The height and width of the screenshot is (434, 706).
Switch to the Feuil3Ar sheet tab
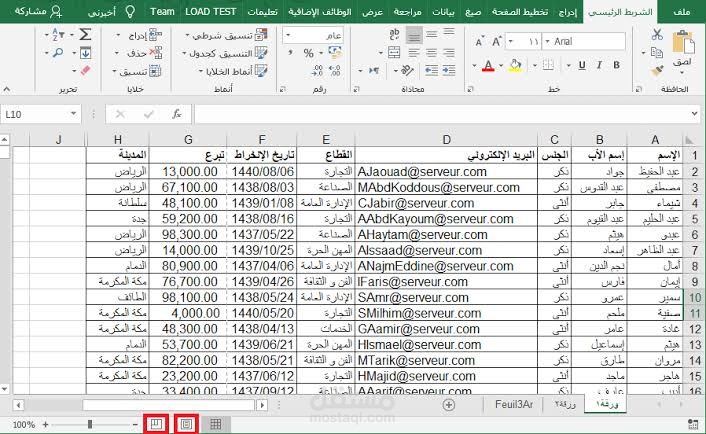click(x=514, y=404)
